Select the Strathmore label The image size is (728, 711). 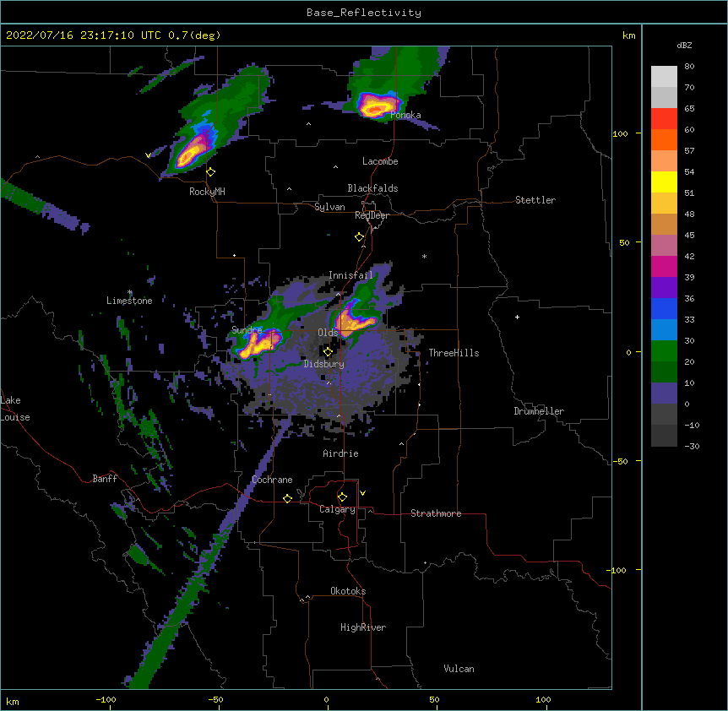[x=436, y=513]
